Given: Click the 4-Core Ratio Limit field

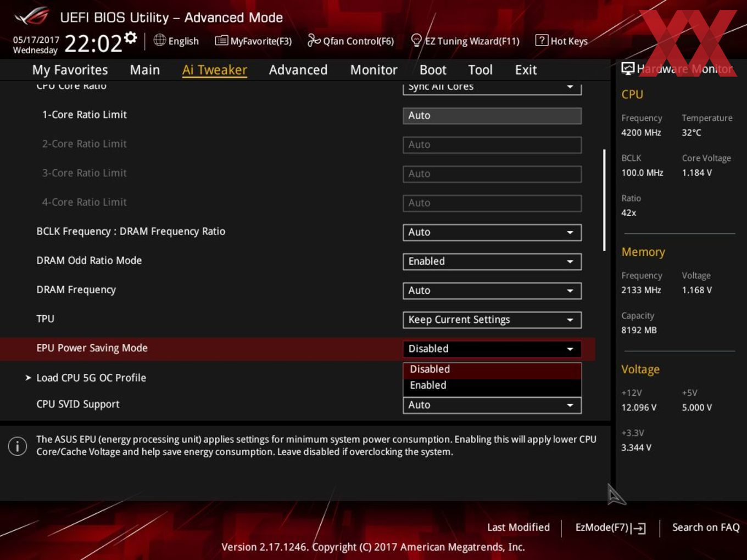Looking at the screenshot, I should 492,203.
